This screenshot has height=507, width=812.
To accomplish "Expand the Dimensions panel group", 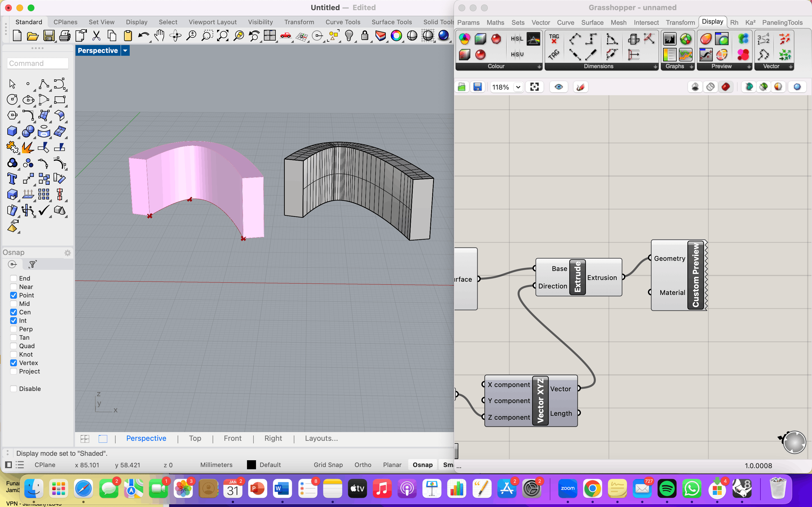I will point(655,67).
